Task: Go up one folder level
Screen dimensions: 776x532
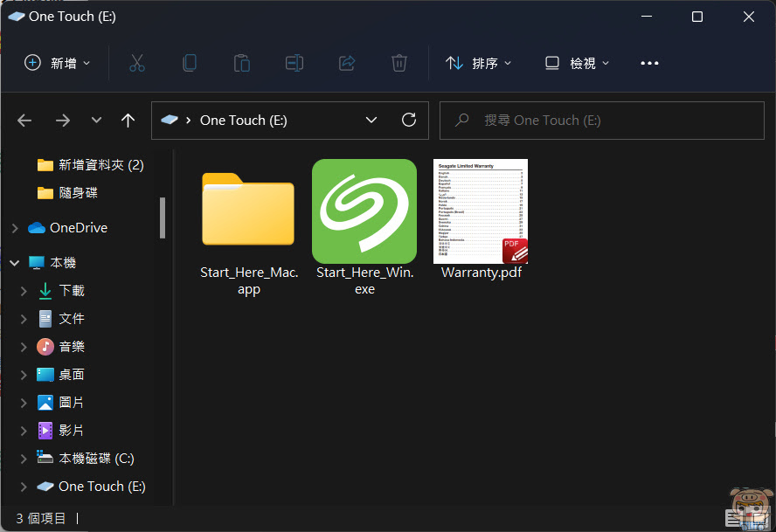Action: click(128, 121)
